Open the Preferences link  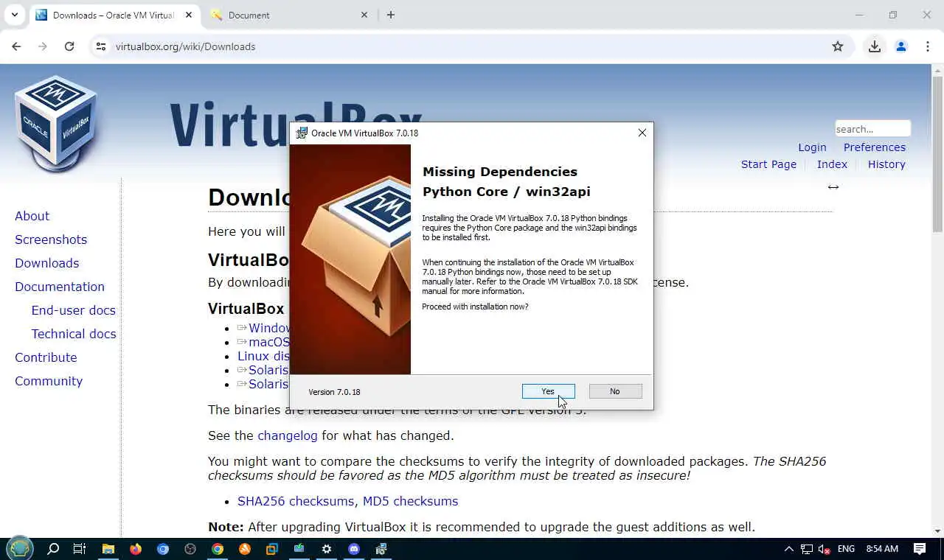[875, 147]
